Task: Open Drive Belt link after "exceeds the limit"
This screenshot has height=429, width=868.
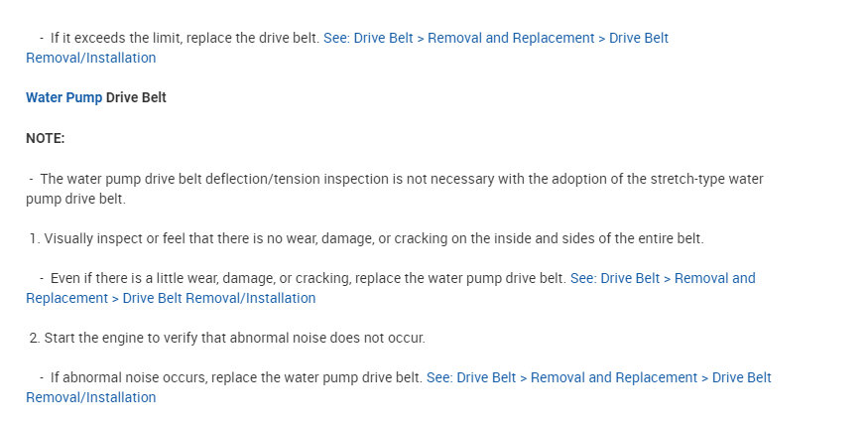Action: (x=495, y=38)
